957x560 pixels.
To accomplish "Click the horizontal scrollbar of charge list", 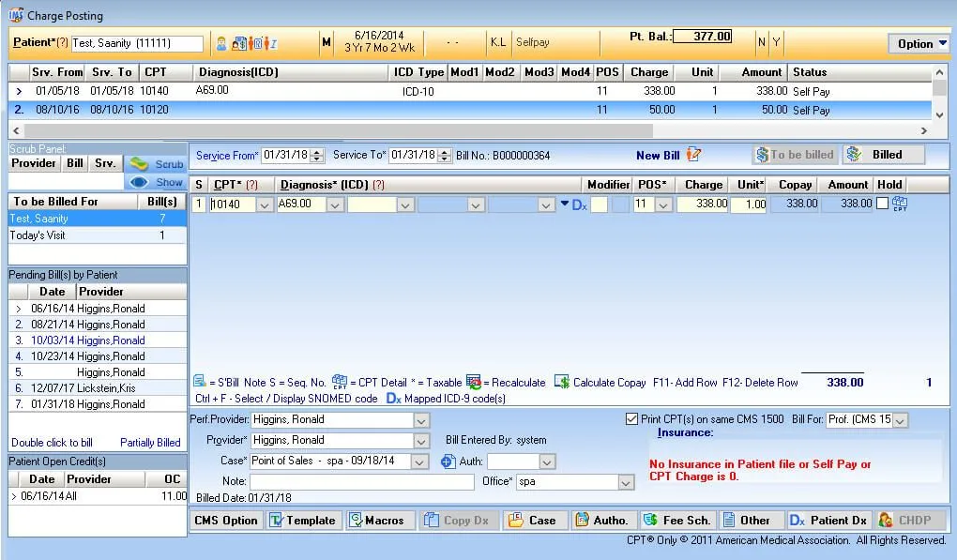I will tap(339, 130).
